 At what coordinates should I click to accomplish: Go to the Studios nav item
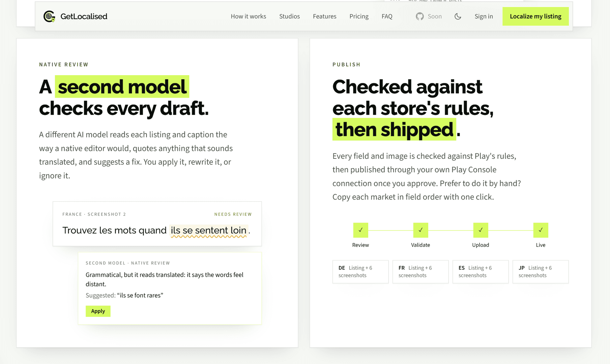[289, 16]
